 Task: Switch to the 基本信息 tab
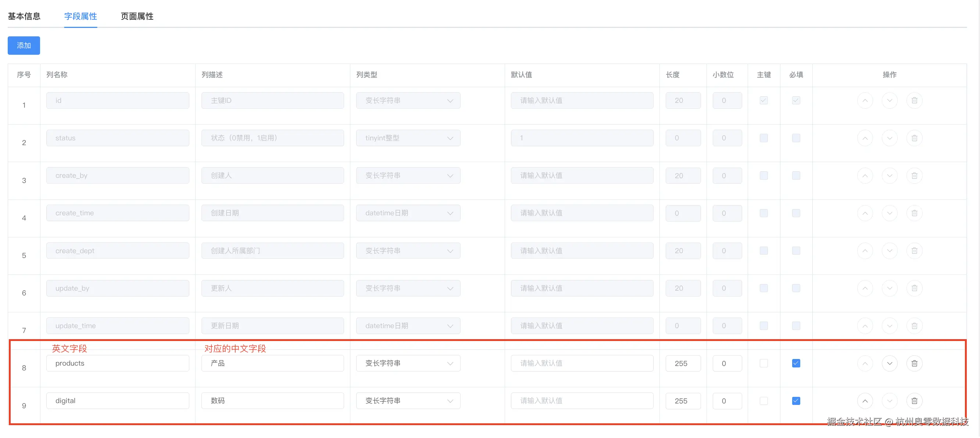[24, 16]
